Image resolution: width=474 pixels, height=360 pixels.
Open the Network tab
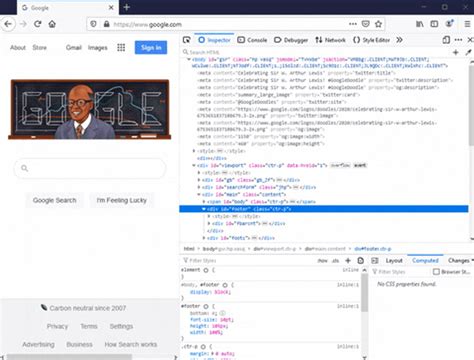(330, 40)
